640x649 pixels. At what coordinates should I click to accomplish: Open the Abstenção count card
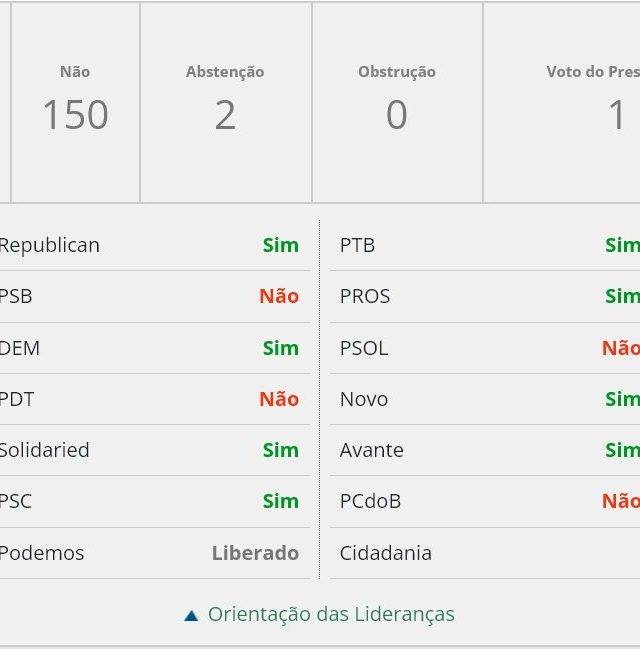(x=225, y=103)
